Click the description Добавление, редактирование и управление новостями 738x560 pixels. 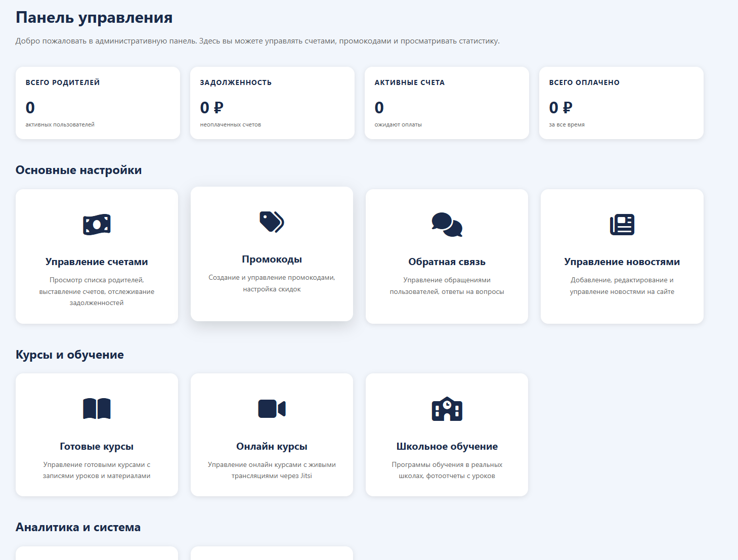[622, 286]
